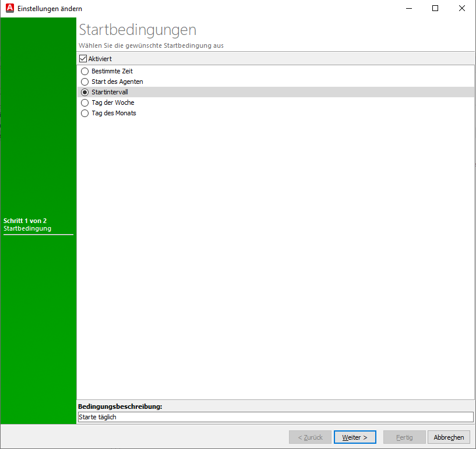Click the Fertig button
The image size is (476, 449).
404,437
